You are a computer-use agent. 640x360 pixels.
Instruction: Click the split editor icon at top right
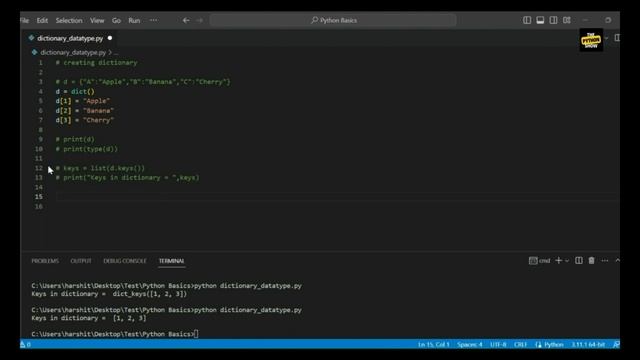pos(617,38)
